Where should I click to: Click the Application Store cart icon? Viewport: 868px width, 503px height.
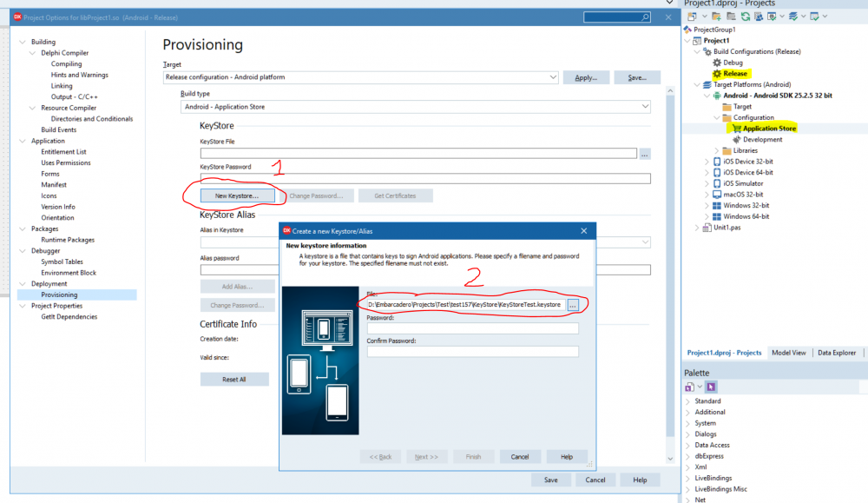[737, 129]
